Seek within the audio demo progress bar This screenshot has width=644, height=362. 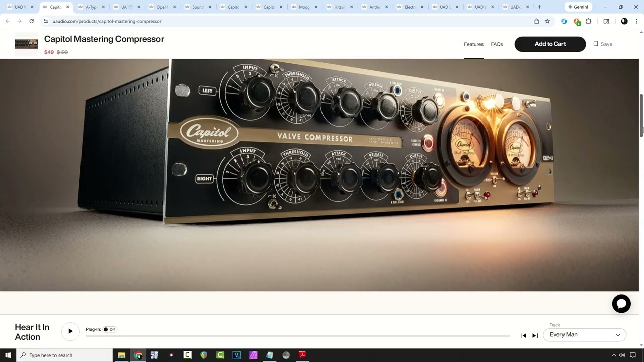pyautogui.click(x=298, y=335)
